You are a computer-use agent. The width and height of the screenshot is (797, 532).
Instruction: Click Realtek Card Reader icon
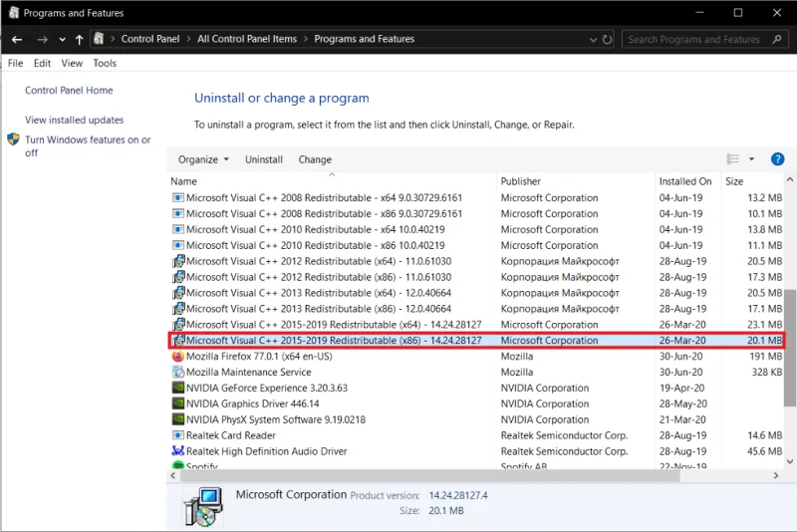pos(178,435)
